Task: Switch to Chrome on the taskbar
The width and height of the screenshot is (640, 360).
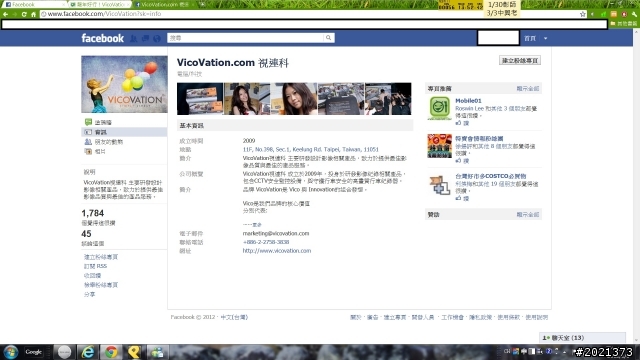Action: [x=111, y=352]
